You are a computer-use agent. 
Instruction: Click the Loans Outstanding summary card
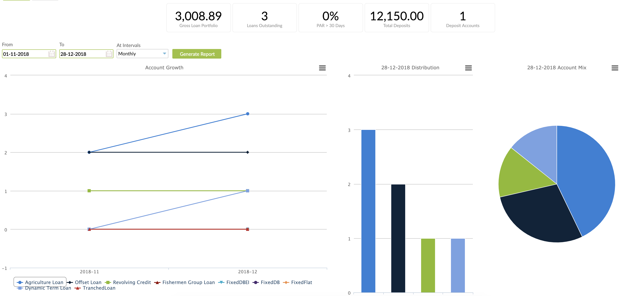[264, 18]
